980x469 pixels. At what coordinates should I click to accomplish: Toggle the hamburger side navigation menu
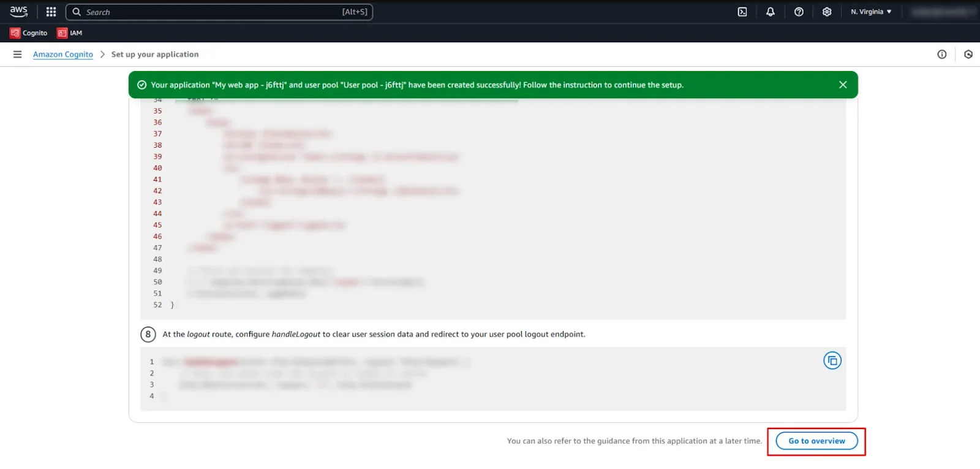pos(18,55)
